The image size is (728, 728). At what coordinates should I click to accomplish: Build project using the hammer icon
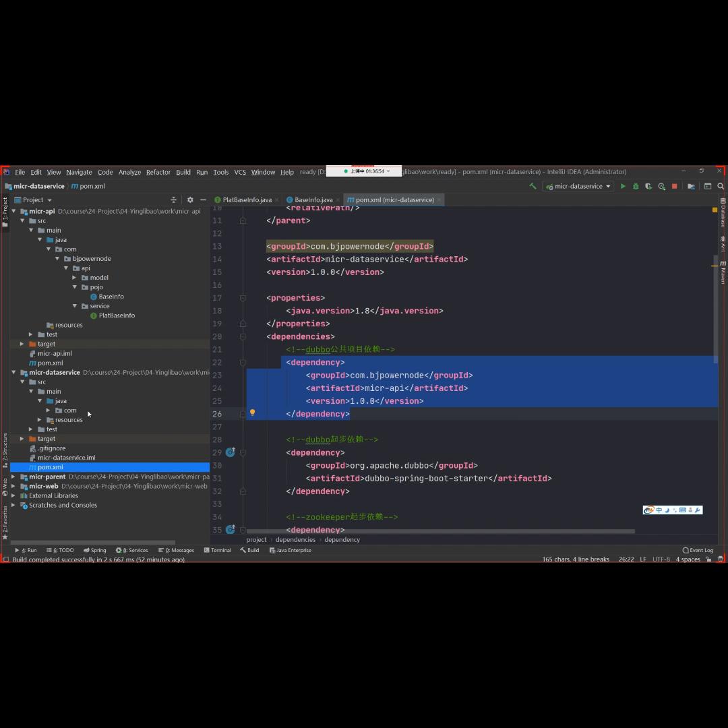pos(533,187)
